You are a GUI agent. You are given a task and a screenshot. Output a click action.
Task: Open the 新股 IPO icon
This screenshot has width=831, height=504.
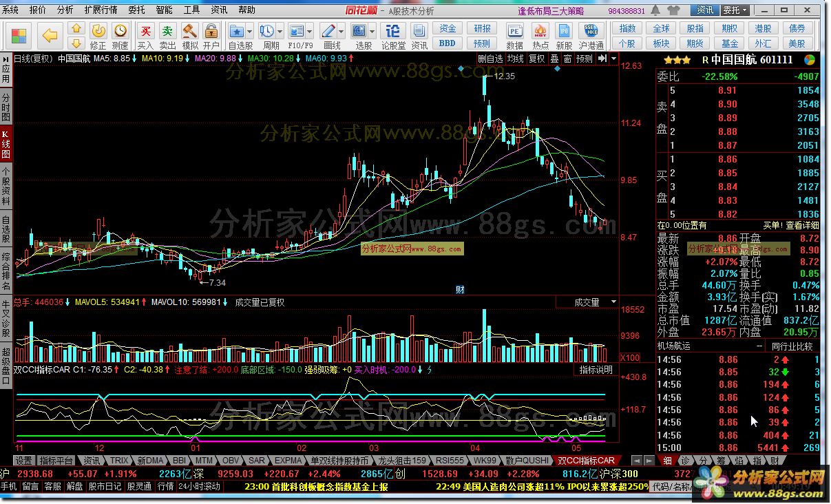564,36
